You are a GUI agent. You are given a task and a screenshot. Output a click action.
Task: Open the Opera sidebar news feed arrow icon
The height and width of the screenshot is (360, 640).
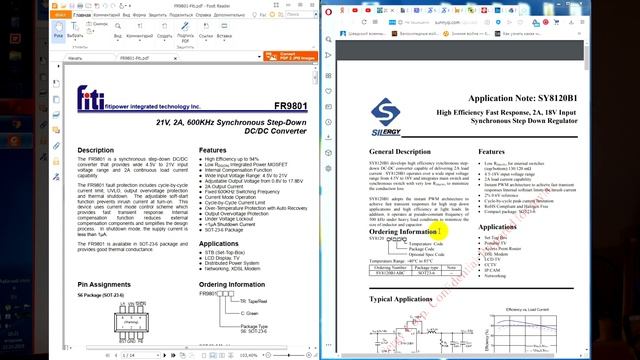point(329,55)
